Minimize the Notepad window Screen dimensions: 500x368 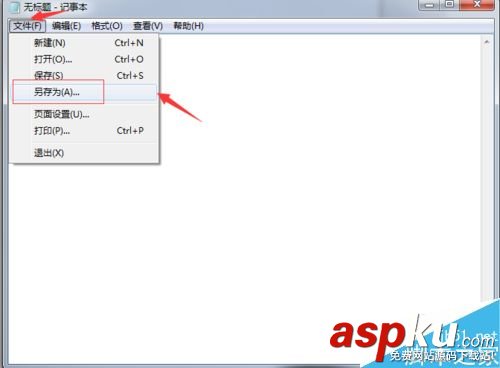[429, 5]
